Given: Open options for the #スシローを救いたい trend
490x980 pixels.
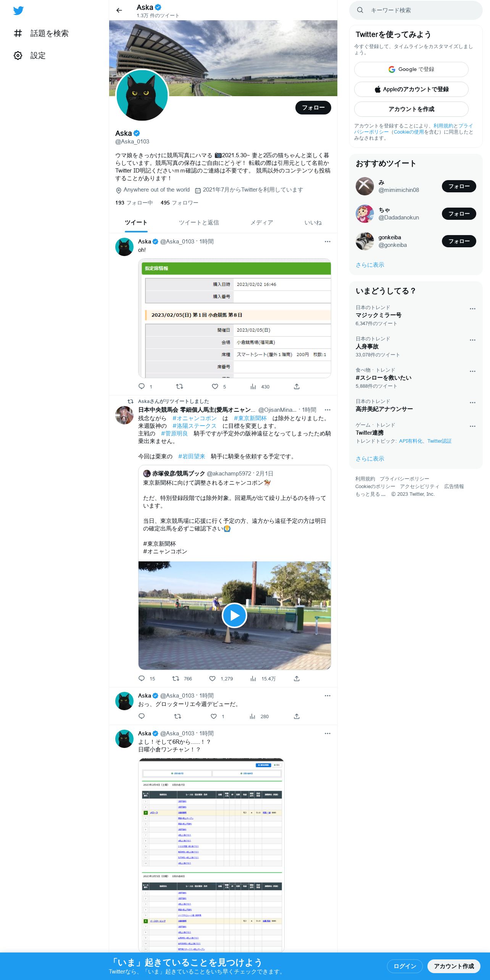Looking at the screenshot, I should pos(472,371).
